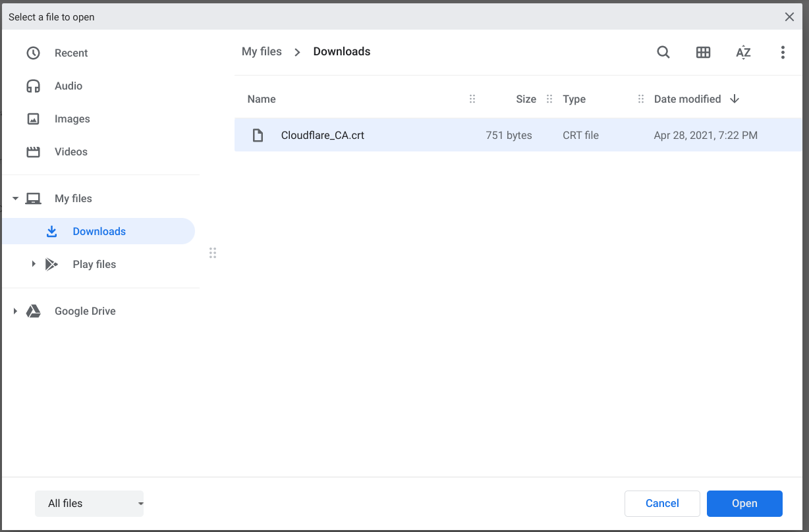Collapse the My files tree section
The height and width of the screenshot is (532, 809).
click(14, 198)
